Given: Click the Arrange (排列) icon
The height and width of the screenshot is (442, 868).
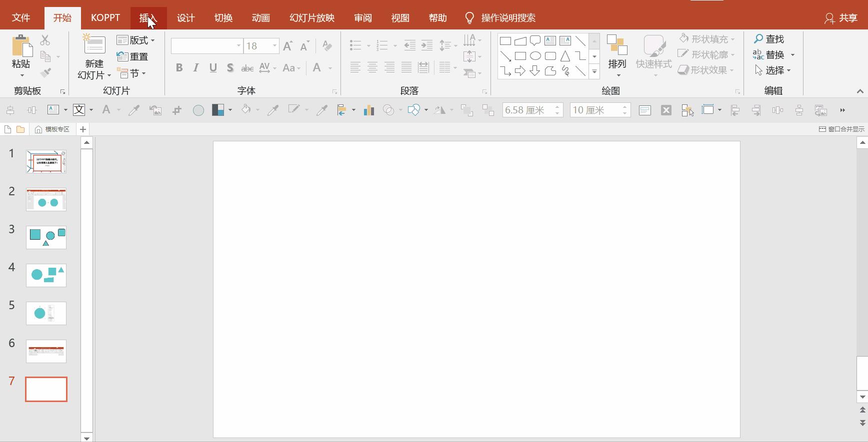Looking at the screenshot, I should (617, 46).
